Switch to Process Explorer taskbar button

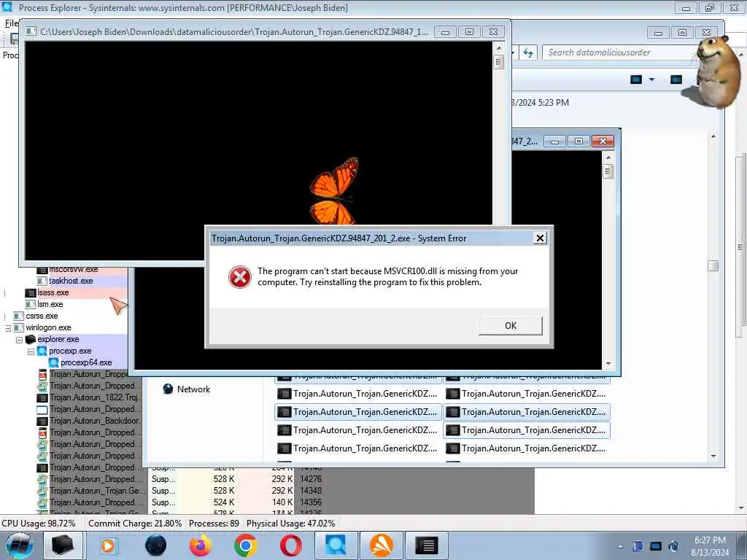(x=336, y=545)
